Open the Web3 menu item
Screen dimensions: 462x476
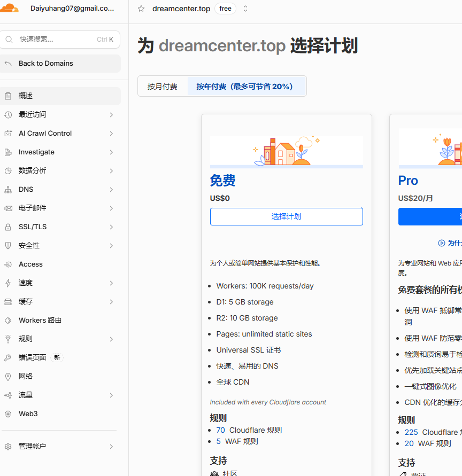(60, 414)
